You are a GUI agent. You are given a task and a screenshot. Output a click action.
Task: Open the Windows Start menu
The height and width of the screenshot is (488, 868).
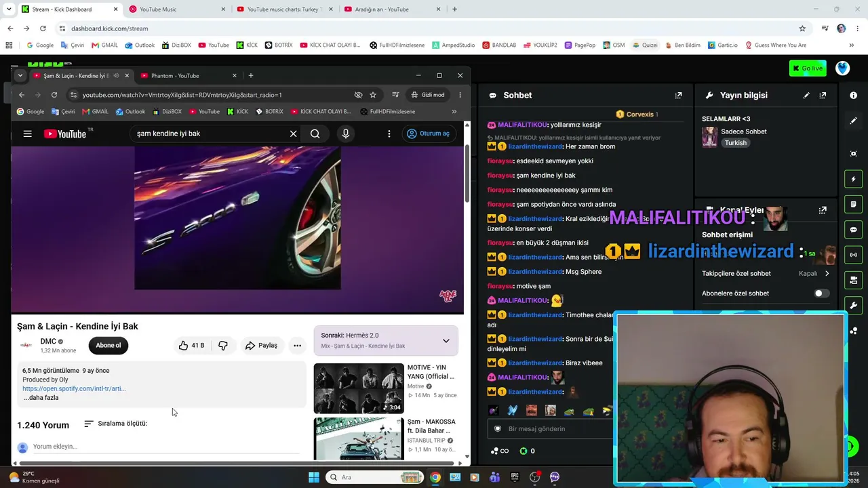tap(314, 477)
